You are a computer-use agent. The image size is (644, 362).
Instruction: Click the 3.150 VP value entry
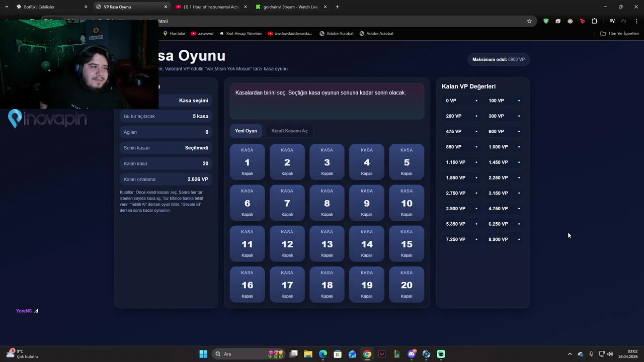(x=505, y=193)
